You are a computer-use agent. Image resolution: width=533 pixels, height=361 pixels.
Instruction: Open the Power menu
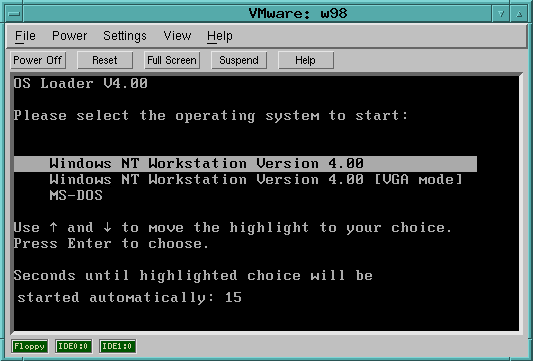click(x=70, y=36)
